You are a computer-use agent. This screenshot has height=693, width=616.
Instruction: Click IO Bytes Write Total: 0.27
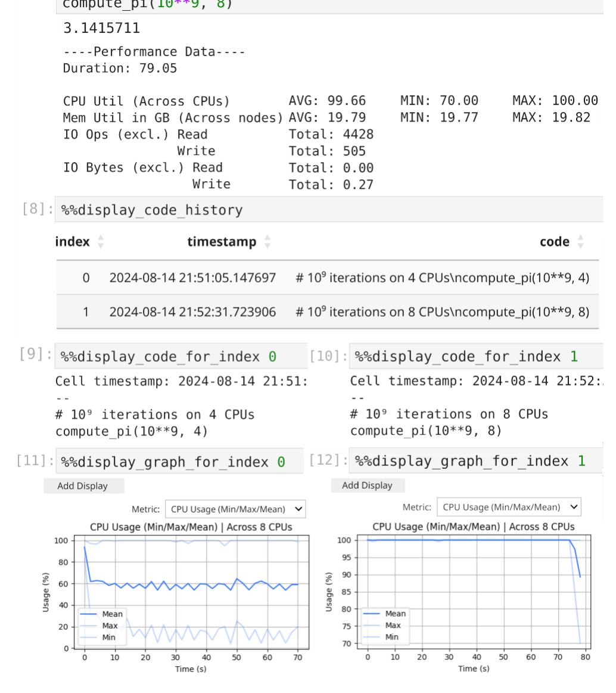331,185
